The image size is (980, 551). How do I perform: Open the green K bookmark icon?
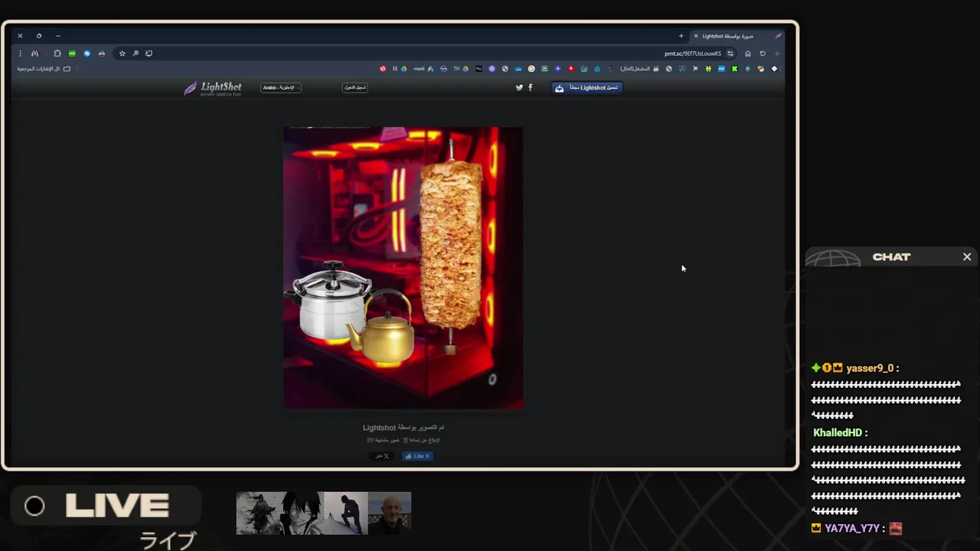tap(734, 69)
